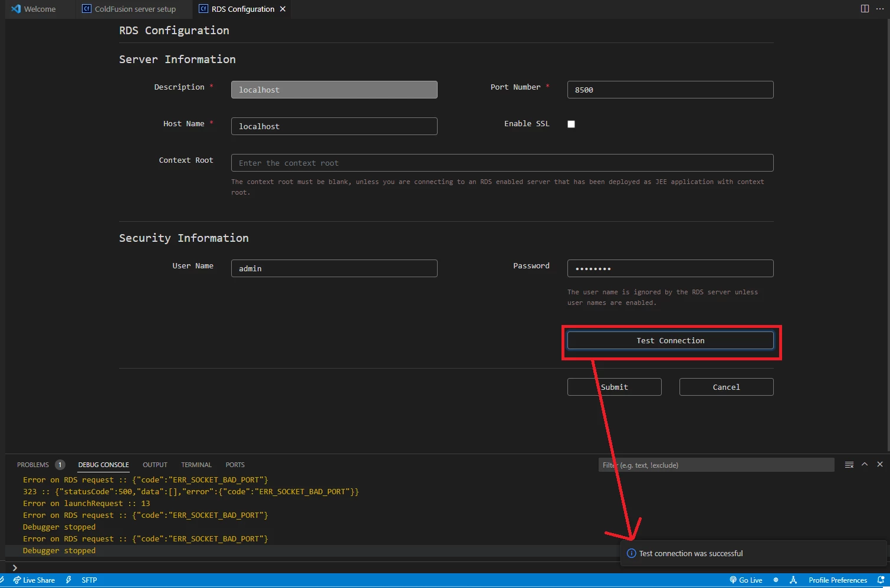Click the ColdFusion icon on server setup tab

87,9
